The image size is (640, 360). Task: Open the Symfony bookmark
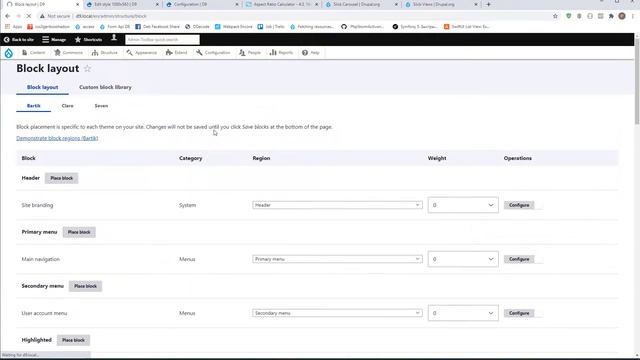tap(415, 27)
